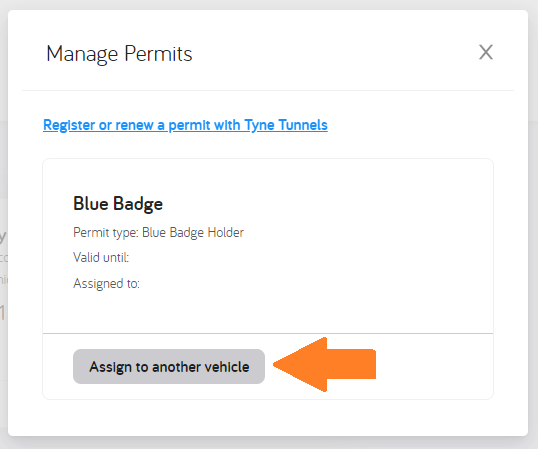The height and width of the screenshot is (449, 538).
Task: Click the Valid until label
Action: point(101,257)
